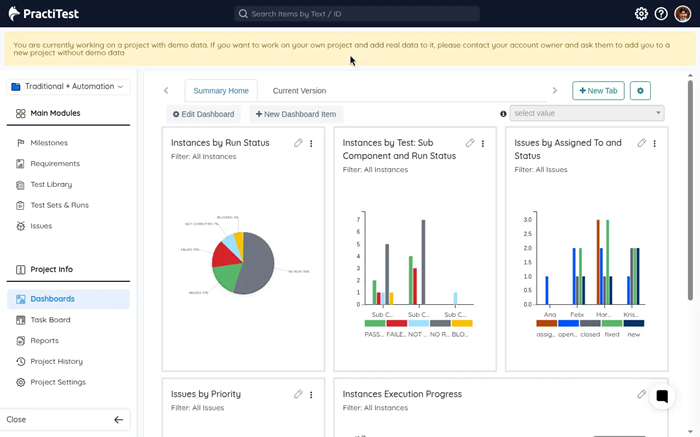This screenshot has height=437, width=700.
Task: Open the user profile avatar
Action: point(683,14)
